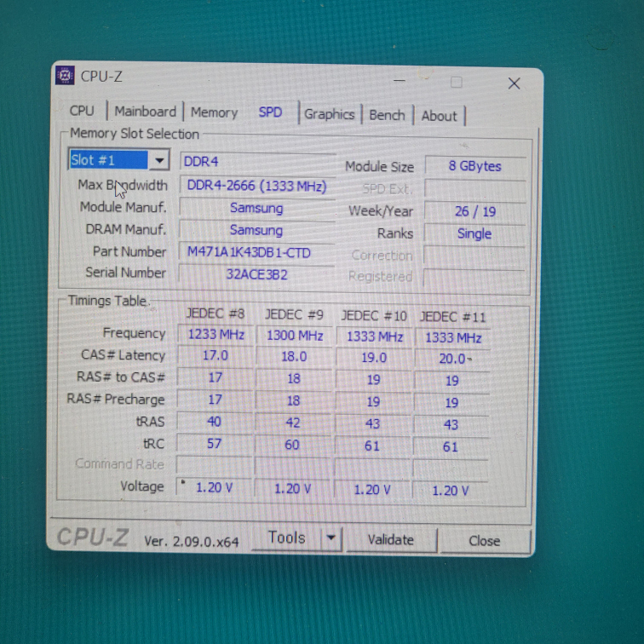Click the DDR4 memory type field
This screenshot has width=644, height=644.
point(257,161)
